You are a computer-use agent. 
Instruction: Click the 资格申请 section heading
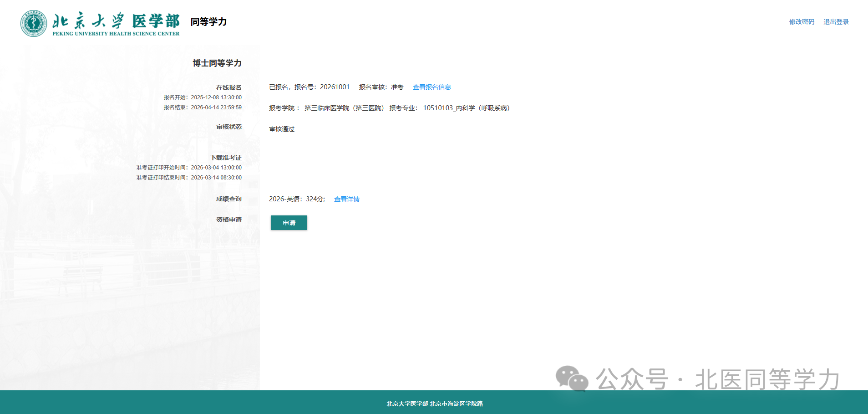(x=228, y=220)
